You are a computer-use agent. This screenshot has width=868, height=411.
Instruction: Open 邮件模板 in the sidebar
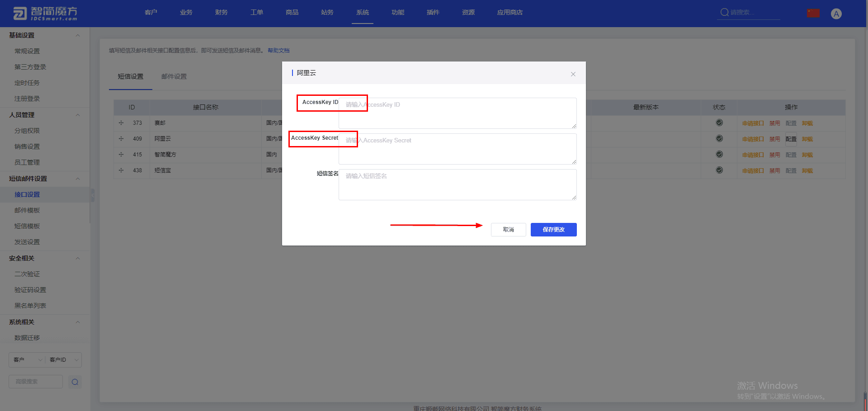(x=27, y=210)
